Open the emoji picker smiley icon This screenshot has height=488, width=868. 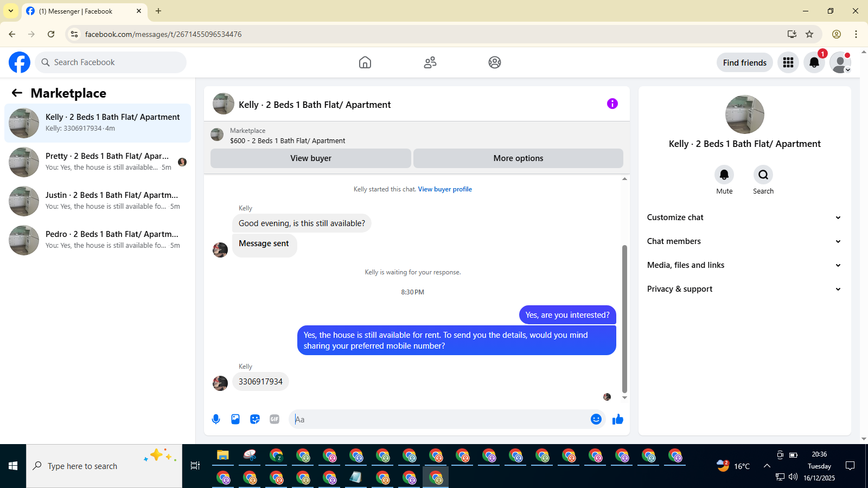(596, 419)
